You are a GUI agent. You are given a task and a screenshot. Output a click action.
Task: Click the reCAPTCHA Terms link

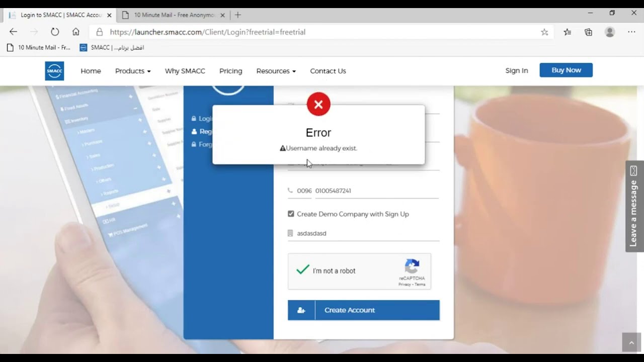pos(420,285)
